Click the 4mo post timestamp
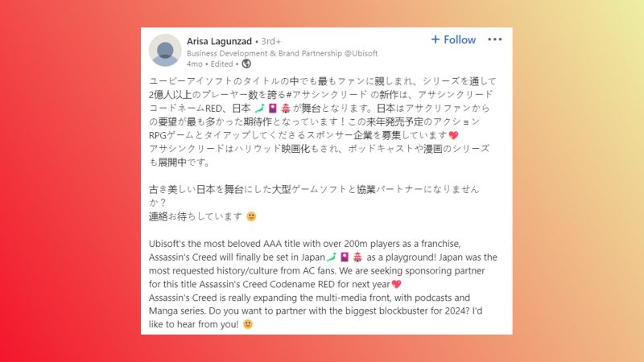This screenshot has width=644, height=362. click(194, 64)
